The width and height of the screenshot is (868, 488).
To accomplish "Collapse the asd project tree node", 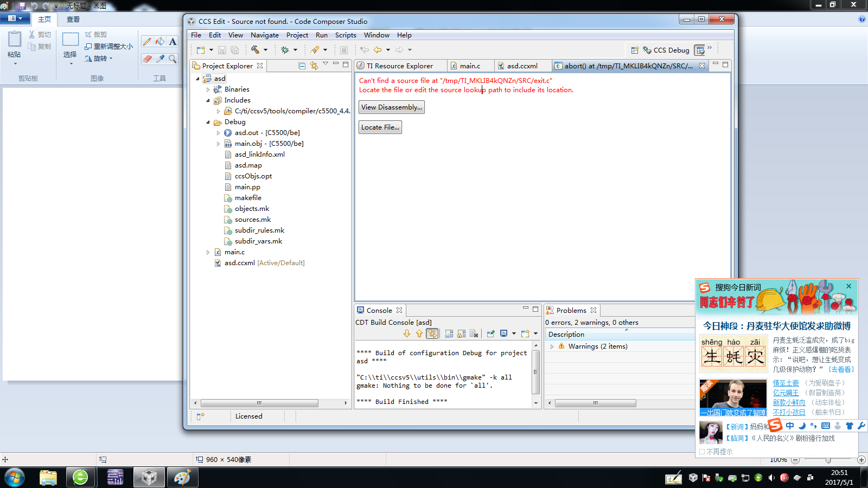I will coord(197,79).
